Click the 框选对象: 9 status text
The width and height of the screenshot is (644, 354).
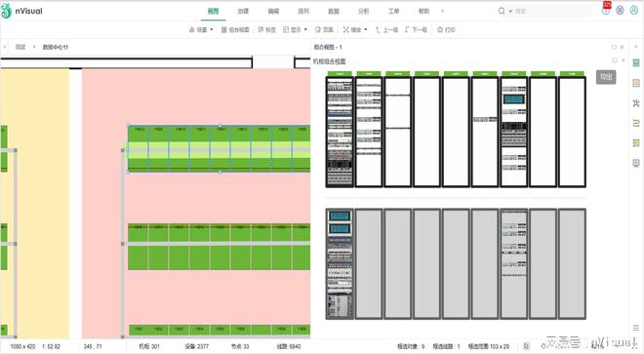click(411, 346)
